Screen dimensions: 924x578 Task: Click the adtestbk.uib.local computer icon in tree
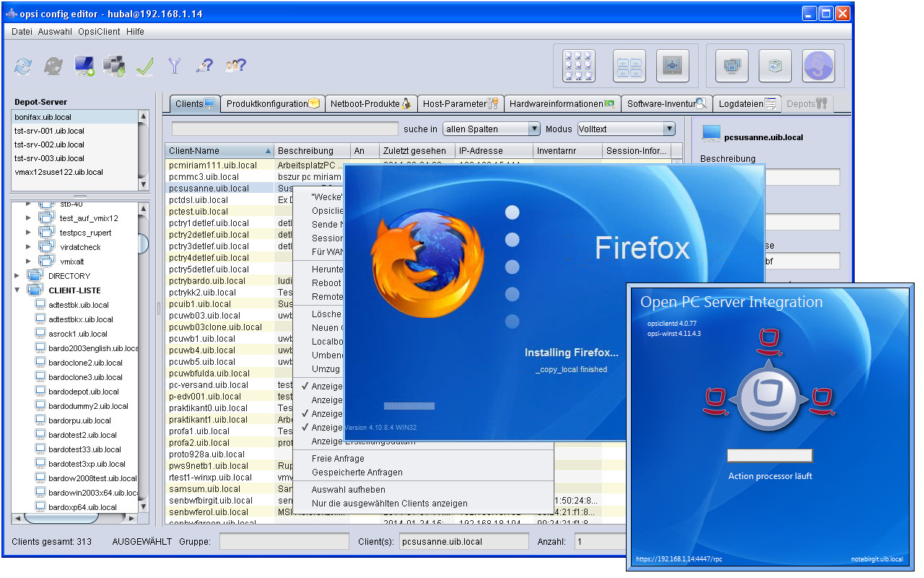click(x=41, y=305)
